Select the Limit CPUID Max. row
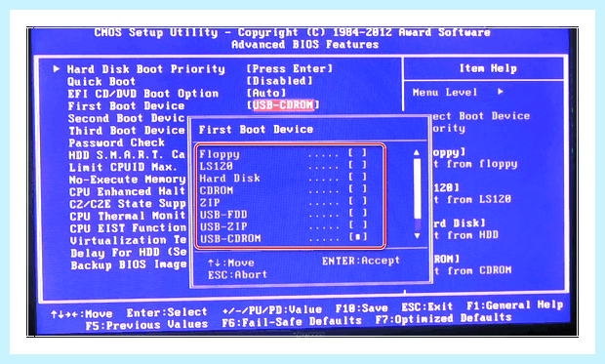605x364 pixels. (x=123, y=168)
